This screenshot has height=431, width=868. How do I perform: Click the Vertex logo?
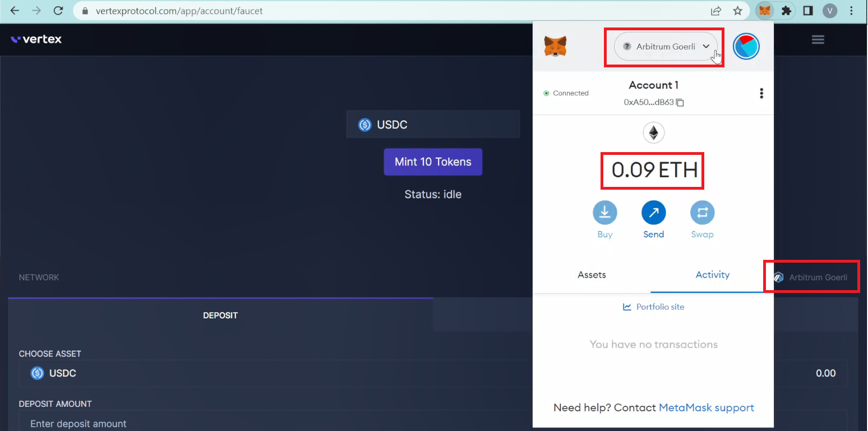(x=36, y=39)
